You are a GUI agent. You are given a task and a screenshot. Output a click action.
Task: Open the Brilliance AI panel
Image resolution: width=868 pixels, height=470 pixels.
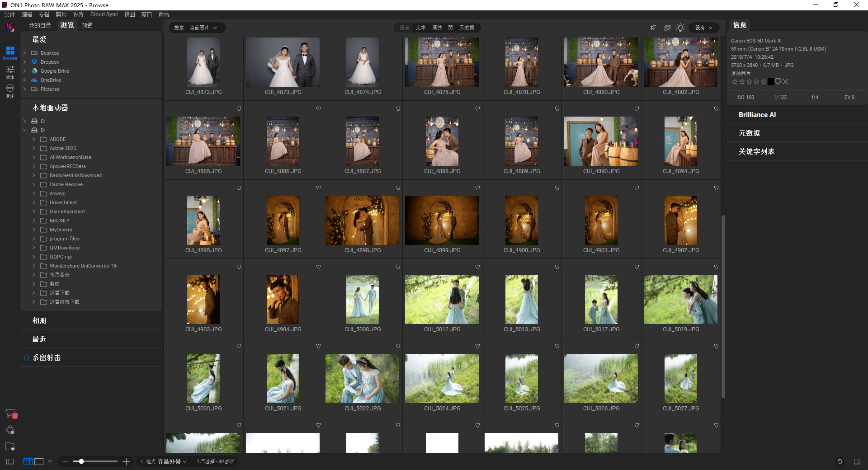click(x=757, y=115)
